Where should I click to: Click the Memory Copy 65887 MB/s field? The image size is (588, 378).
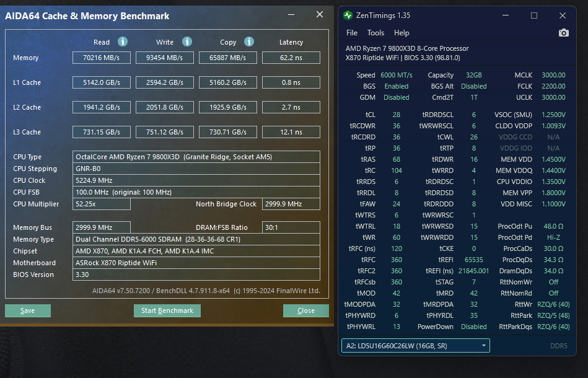[228, 58]
